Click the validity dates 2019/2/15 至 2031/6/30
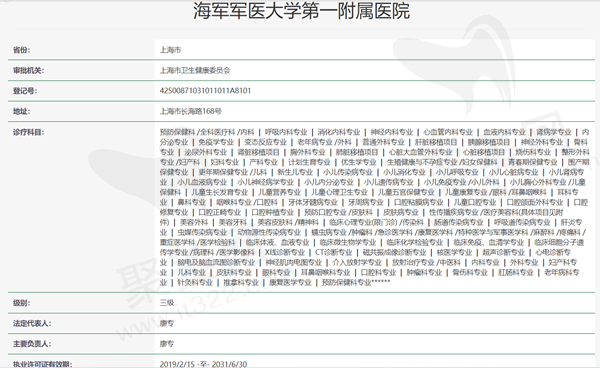600x368 pixels. 203,364
